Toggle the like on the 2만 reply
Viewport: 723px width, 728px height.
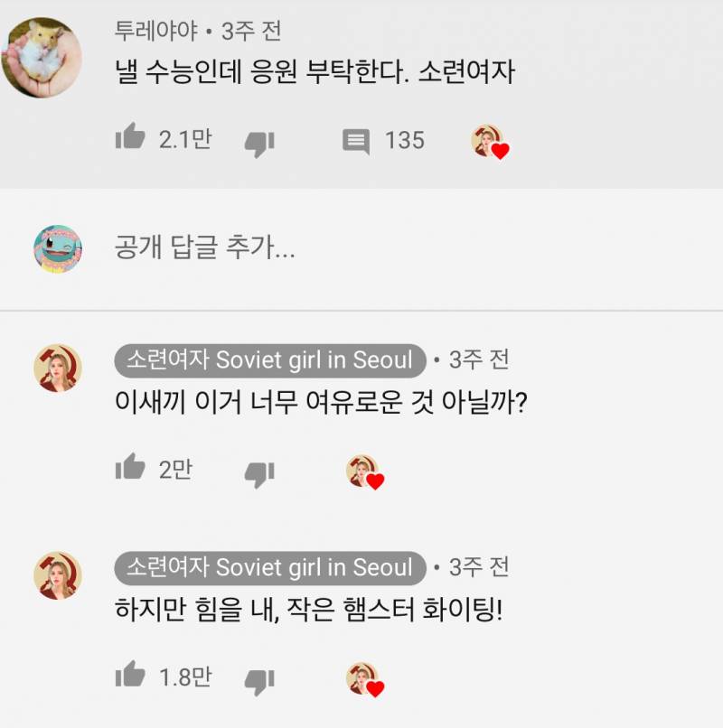coord(134,468)
